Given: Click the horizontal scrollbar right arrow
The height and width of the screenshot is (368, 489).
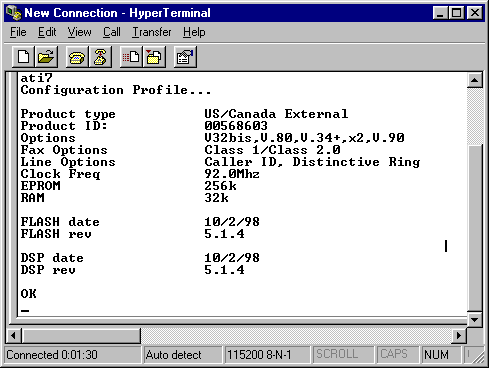Looking at the screenshot, I should pos(459,335).
